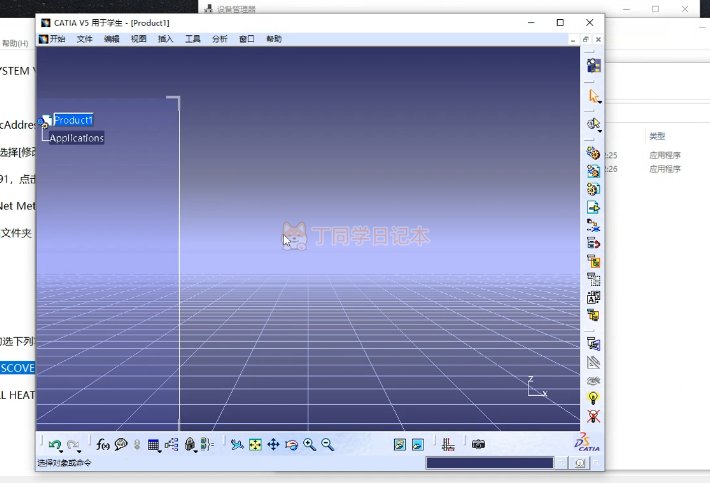Click the Zoom In magnifier icon
Viewport: 710px width, 483px height.
click(x=309, y=445)
